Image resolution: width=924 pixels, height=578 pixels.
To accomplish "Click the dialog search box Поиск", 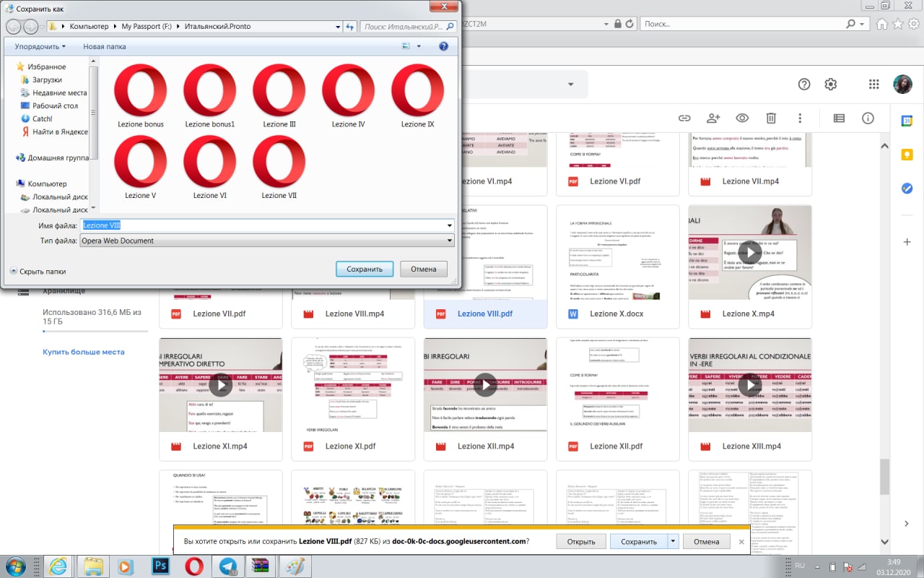I will [x=407, y=27].
